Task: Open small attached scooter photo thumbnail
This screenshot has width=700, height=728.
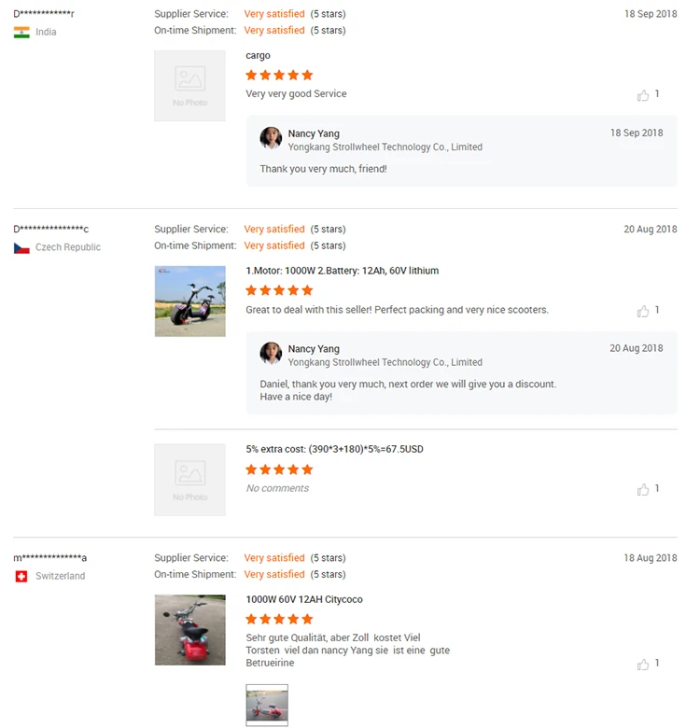Action: 267,705
